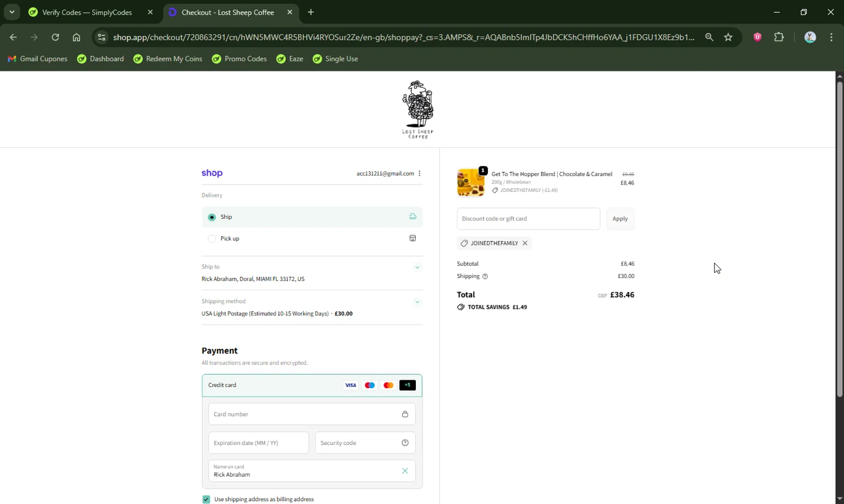Click the Shop logo

pyautogui.click(x=212, y=173)
